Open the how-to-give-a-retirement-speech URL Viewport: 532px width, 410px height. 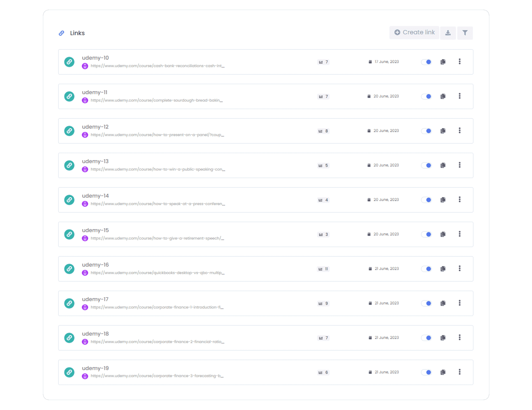(x=157, y=238)
